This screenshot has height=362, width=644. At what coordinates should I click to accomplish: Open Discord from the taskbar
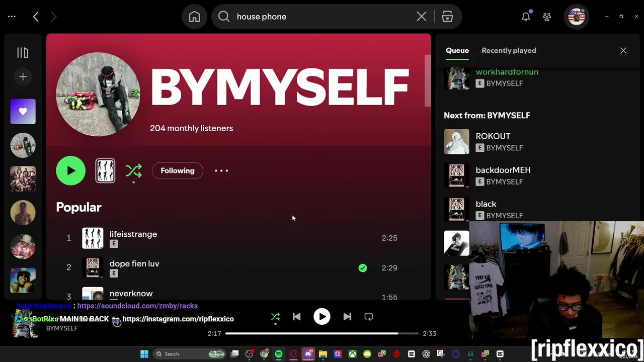[x=308, y=354]
